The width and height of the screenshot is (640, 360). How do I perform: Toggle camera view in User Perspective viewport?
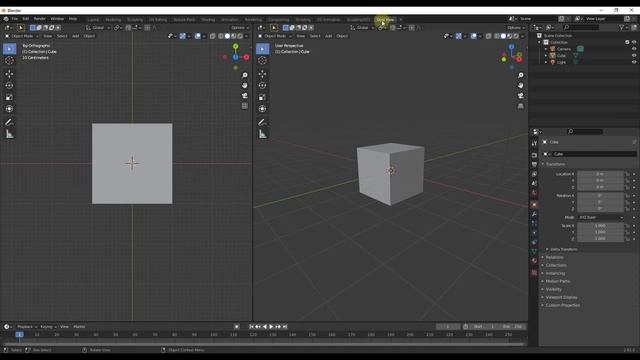click(x=521, y=96)
